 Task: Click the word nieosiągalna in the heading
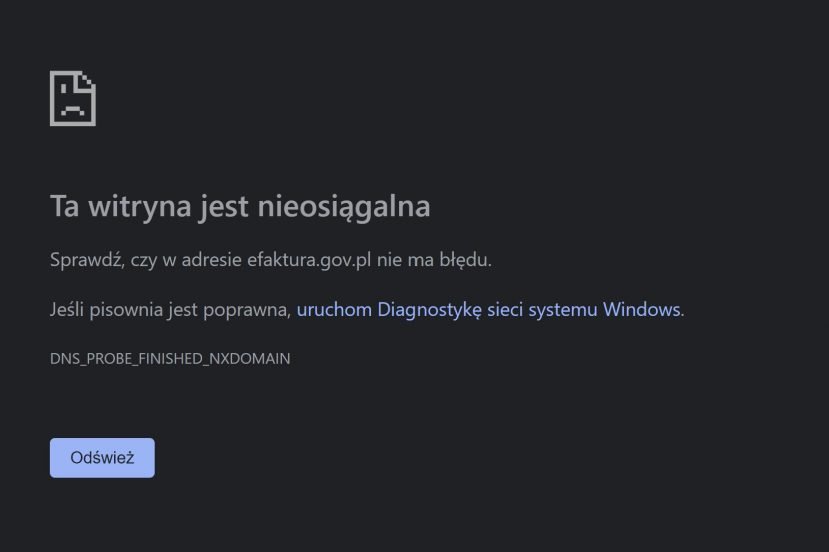tap(344, 206)
